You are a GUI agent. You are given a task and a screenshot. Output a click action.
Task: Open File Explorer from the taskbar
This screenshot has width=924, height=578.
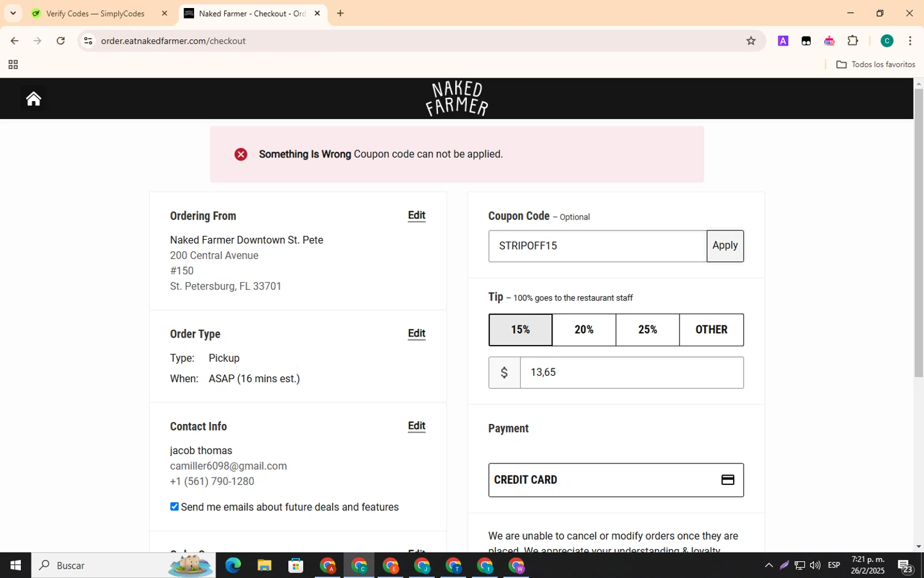[264, 565]
